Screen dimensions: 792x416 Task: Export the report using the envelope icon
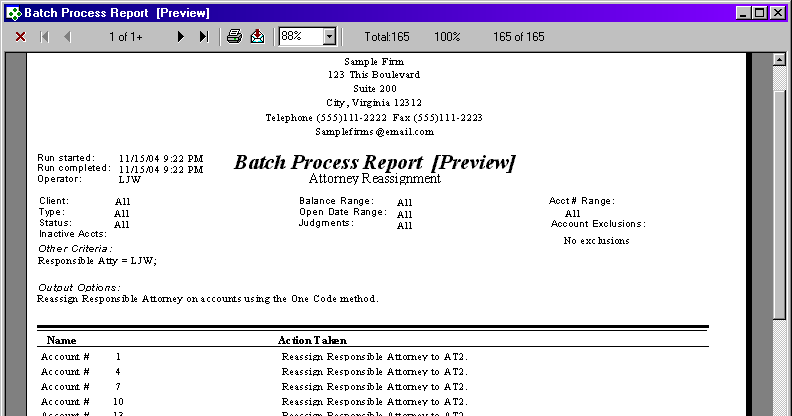(257, 37)
